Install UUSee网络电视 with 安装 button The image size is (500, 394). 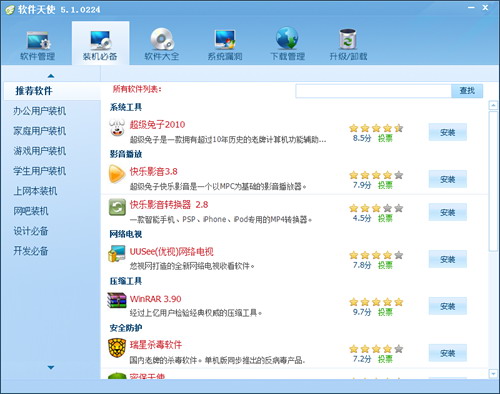point(448,259)
